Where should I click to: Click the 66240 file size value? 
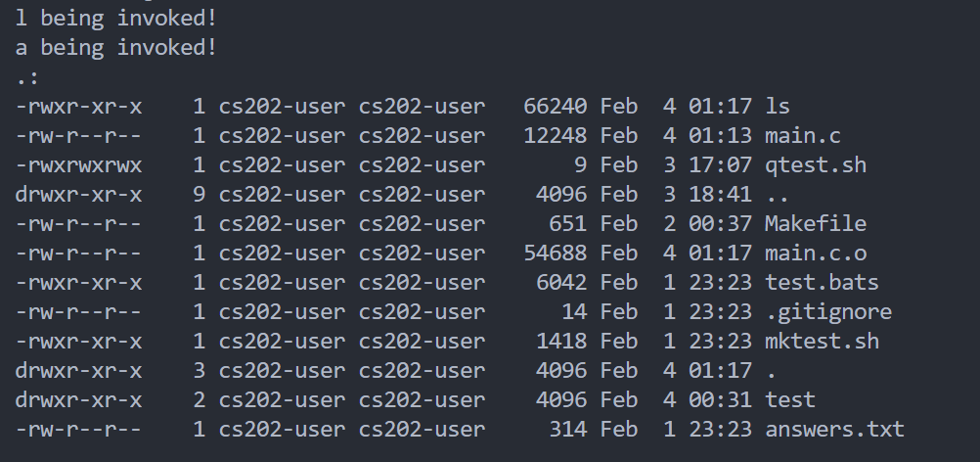pos(555,107)
